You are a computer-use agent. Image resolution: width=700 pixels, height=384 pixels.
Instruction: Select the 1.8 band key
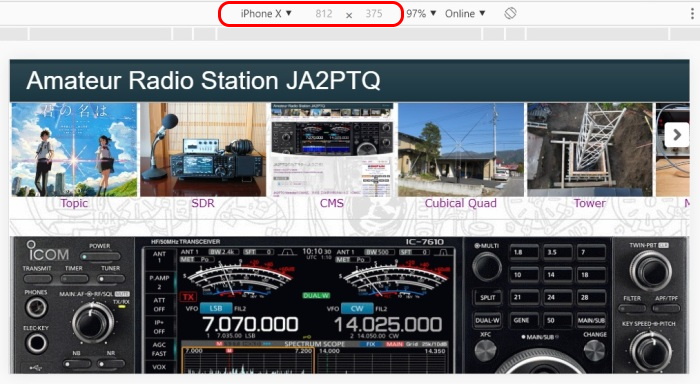click(524, 252)
